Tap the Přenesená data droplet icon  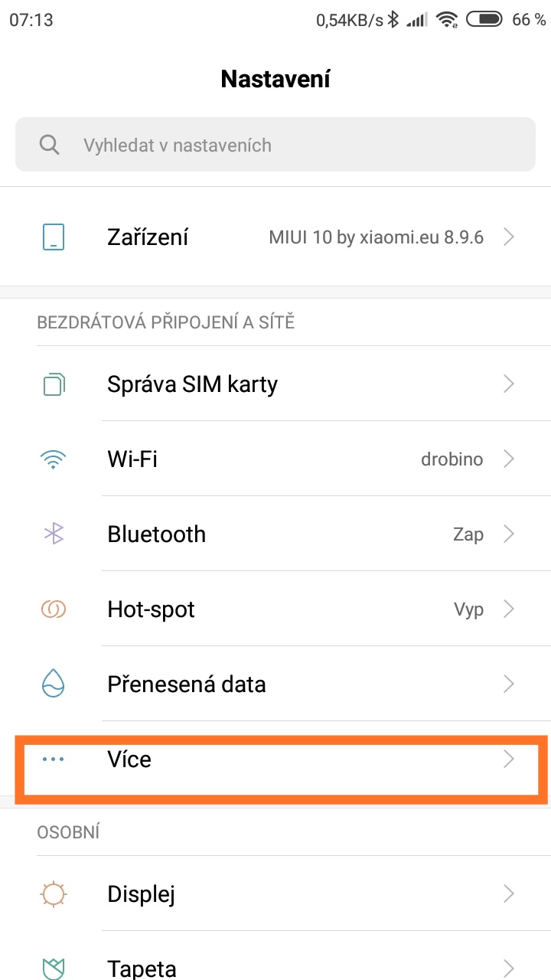(54, 684)
